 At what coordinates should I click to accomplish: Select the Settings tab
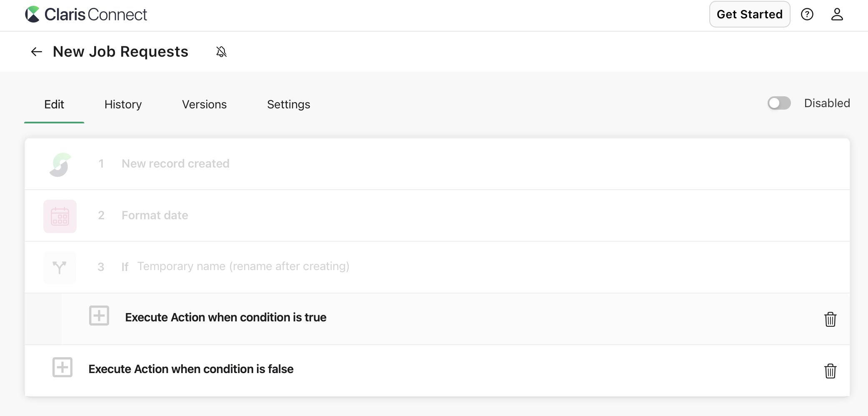[x=288, y=104]
